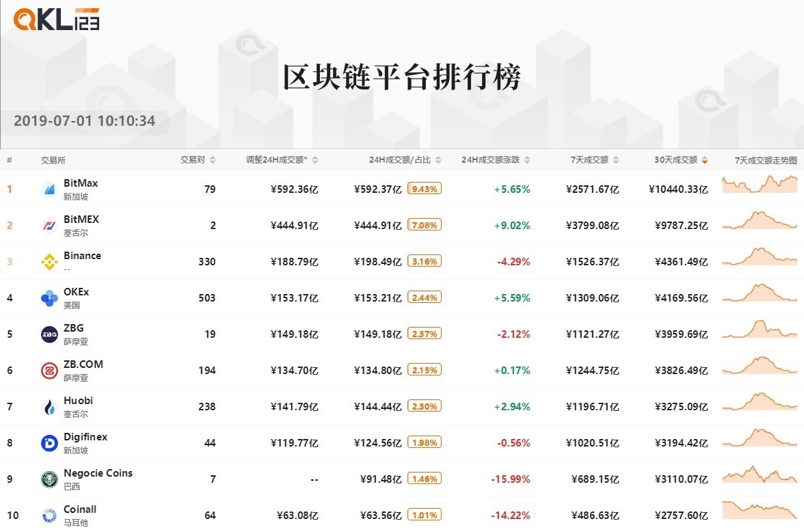
Task: Select the ¥10440.33亿 30-day volume
Action: point(678,189)
